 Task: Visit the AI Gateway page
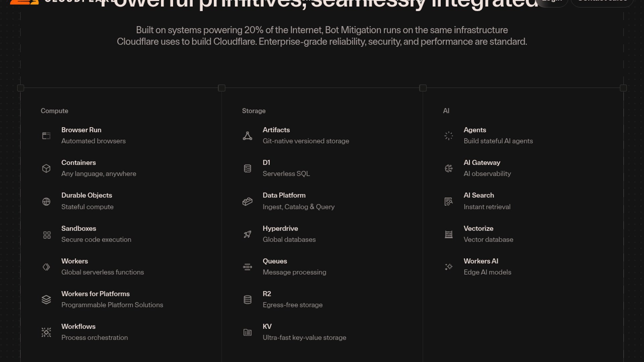[482, 163]
